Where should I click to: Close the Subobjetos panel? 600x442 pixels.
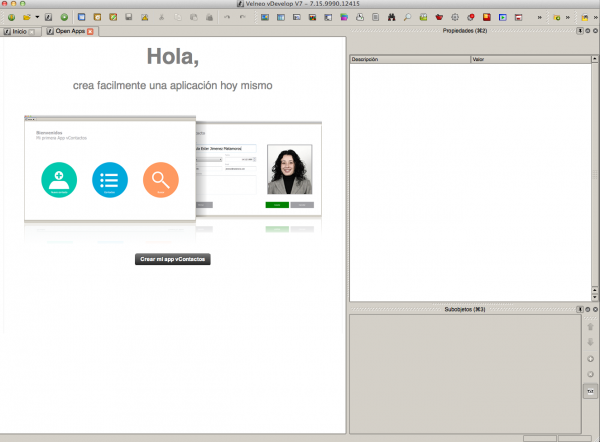(595, 309)
